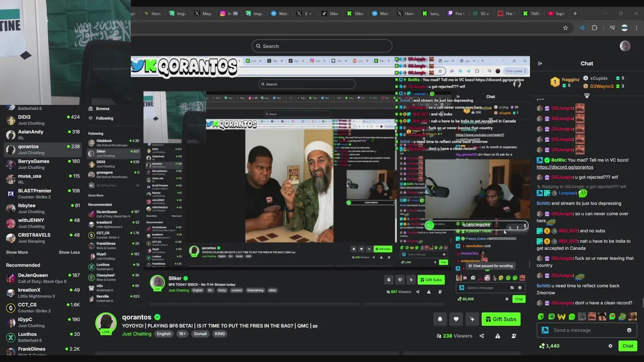Switch to the Expo YouTube tab
This screenshot has width=644, height=362.
(x=557, y=14)
